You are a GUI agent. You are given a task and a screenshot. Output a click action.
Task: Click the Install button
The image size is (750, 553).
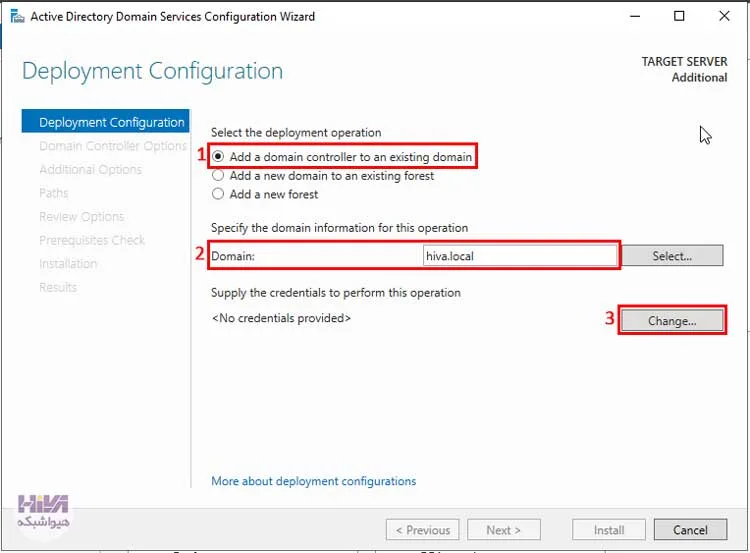point(609,530)
